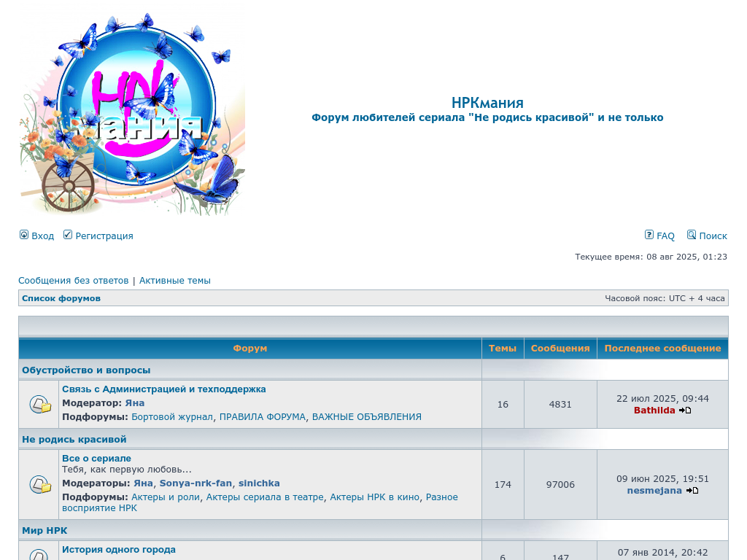Click the search magnifier icon
The height and width of the screenshot is (560, 747).
click(x=692, y=235)
